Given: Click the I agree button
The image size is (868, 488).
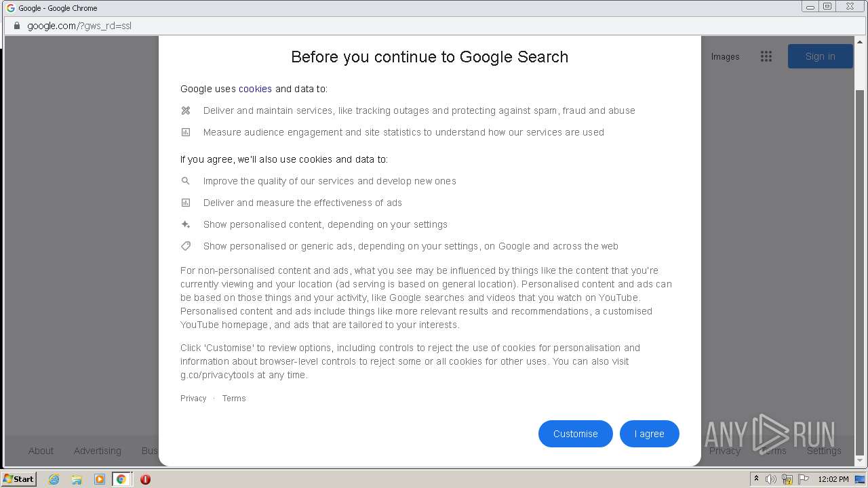Looking at the screenshot, I should [649, 434].
